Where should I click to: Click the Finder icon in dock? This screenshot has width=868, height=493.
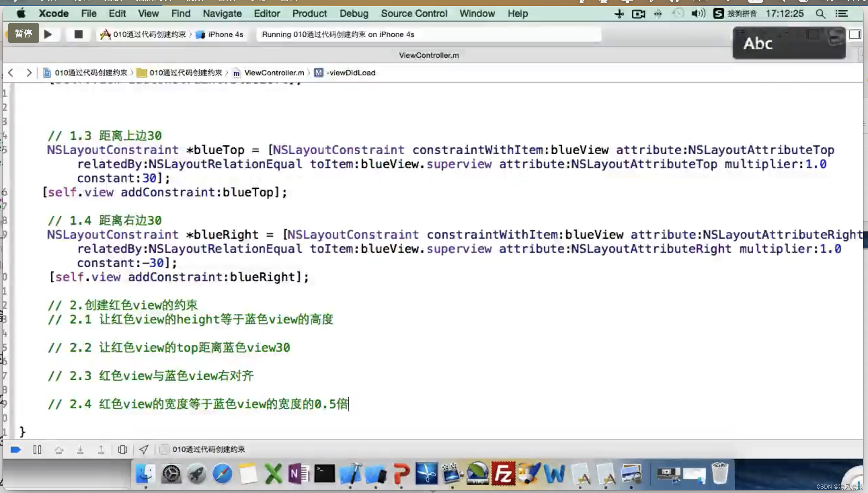(146, 474)
